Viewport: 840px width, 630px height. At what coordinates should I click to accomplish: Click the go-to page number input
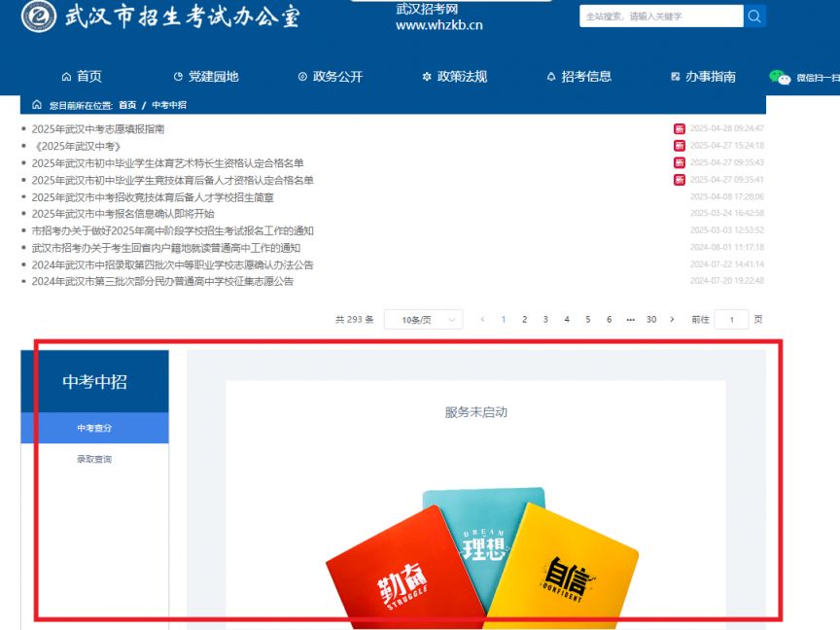click(731, 320)
